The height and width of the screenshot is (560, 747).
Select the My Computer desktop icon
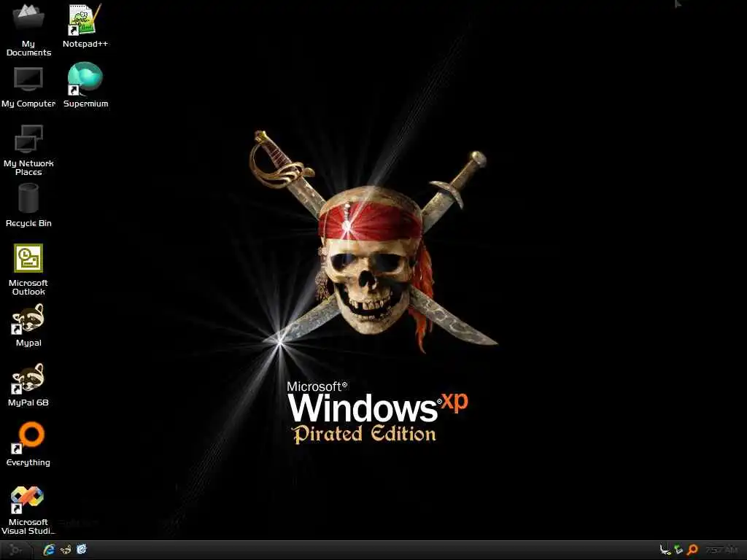coord(28,87)
